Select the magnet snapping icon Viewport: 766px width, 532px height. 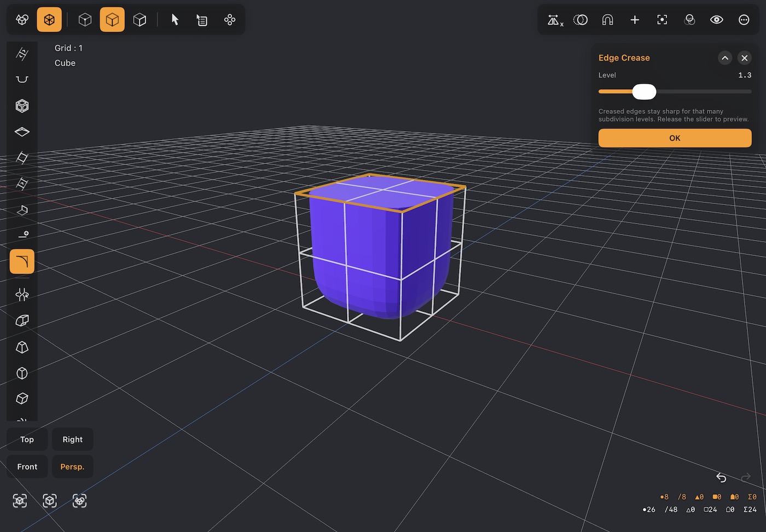point(607,20)
